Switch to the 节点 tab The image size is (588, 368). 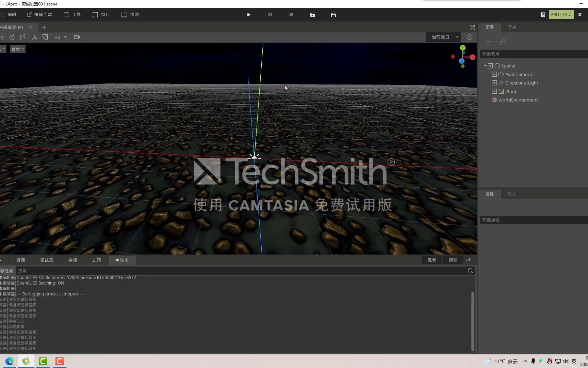point(512,27)
